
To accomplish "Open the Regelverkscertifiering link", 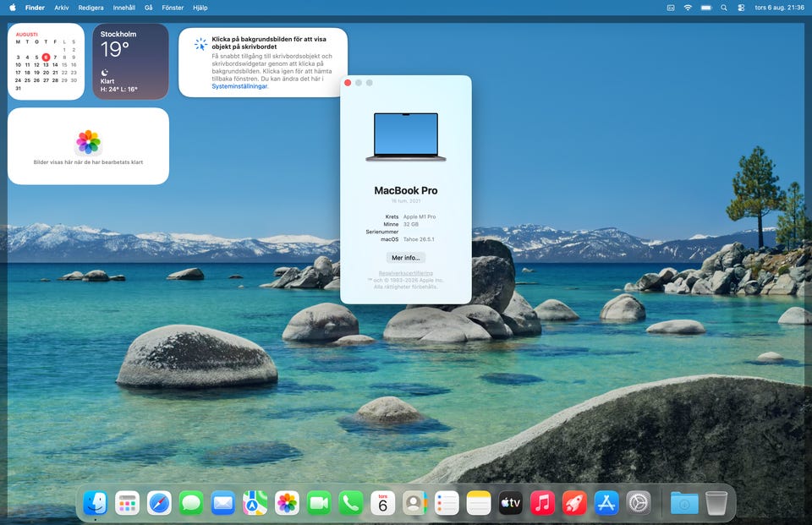I will pos(405,273).
